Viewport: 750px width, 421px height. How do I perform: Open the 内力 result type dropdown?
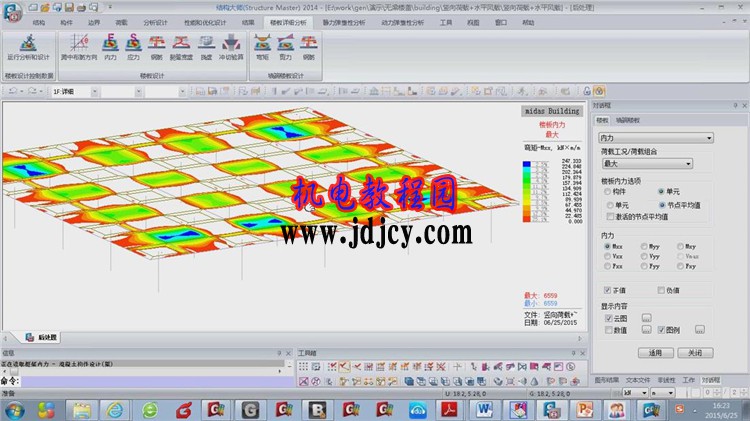coord(656,138)
